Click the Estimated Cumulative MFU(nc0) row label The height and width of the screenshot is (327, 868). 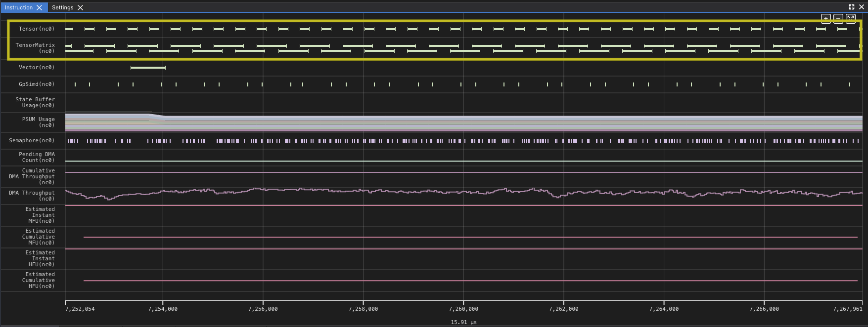39,237
